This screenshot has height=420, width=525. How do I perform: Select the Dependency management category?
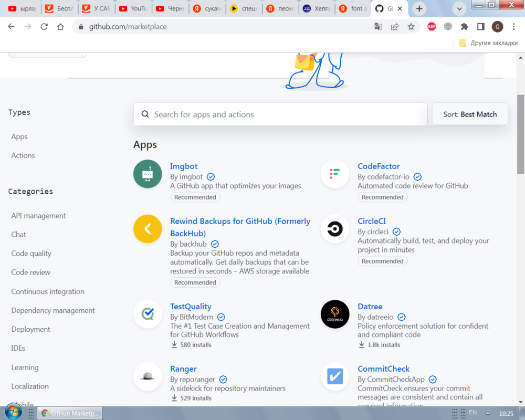(53, 310)
